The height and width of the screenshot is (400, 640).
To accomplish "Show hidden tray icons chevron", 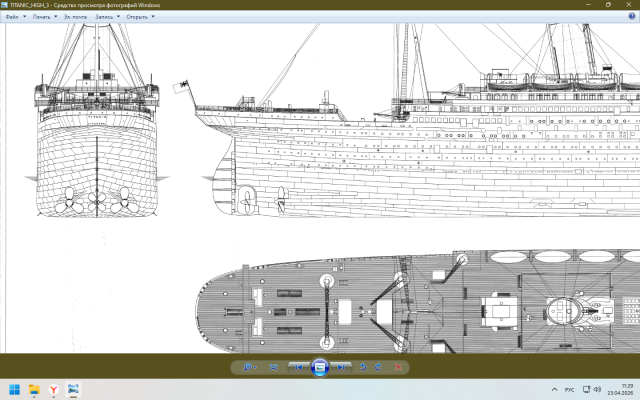I will point(554,389).
